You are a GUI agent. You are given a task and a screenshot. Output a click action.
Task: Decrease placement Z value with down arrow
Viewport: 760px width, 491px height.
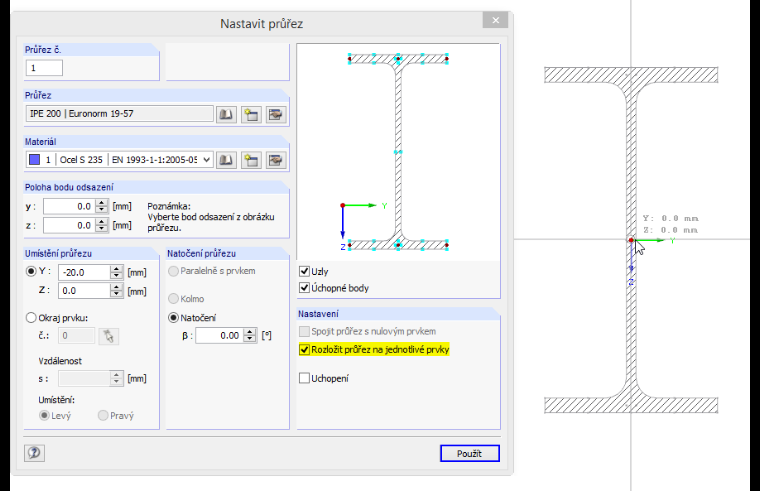[x=116, y=294]
